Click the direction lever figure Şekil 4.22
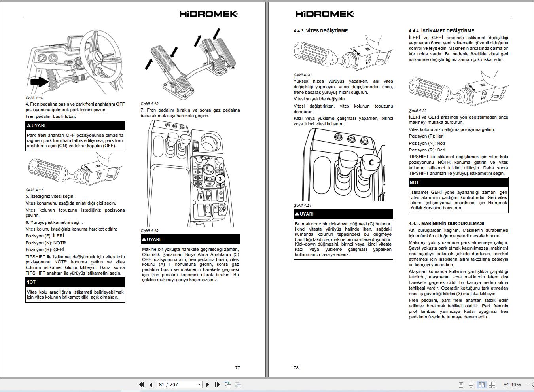The image size is (534, 392). 458,89
